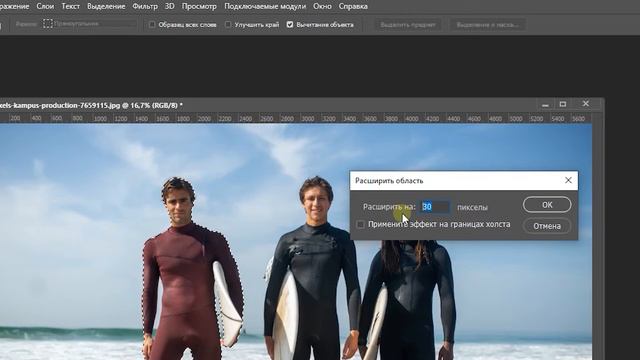Maximize the document window
The height and width of the screenshot is (360, 640).
pyautogui.click(x=563, y=104)
